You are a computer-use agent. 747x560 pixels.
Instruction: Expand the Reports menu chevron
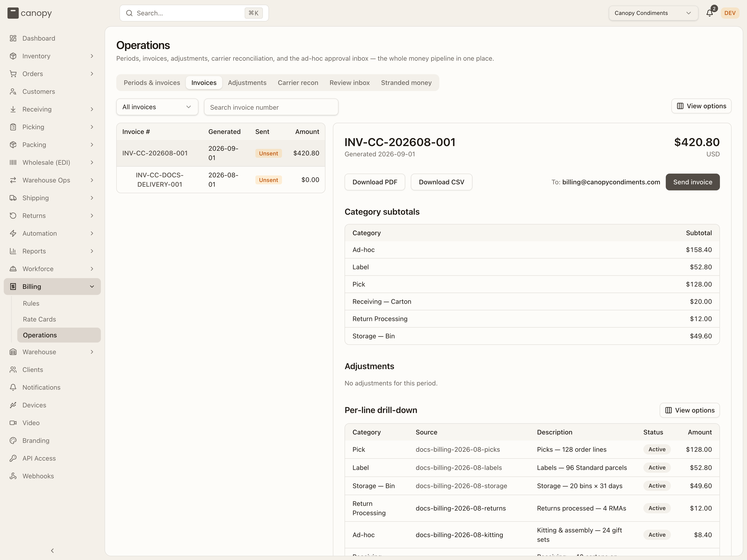(92, 251)
